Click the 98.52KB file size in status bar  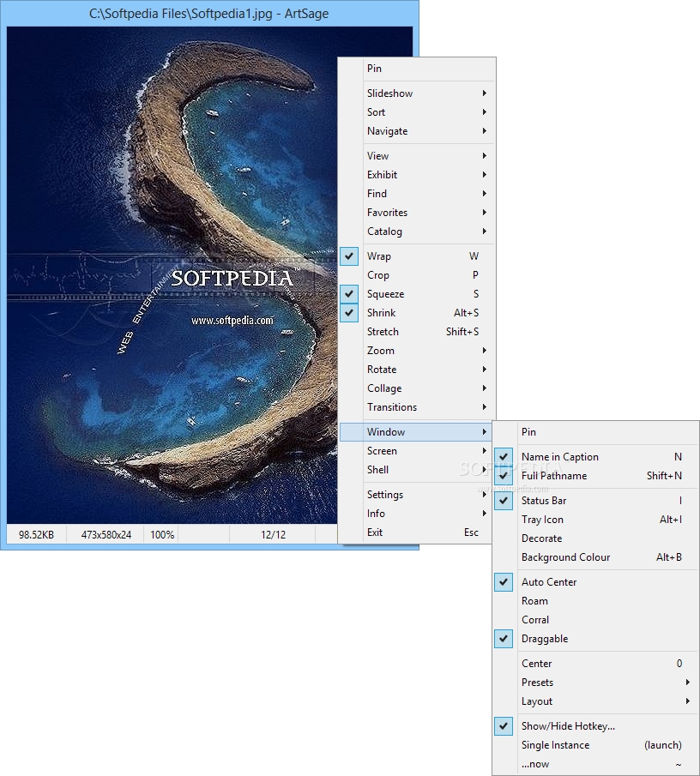[36, 535]
